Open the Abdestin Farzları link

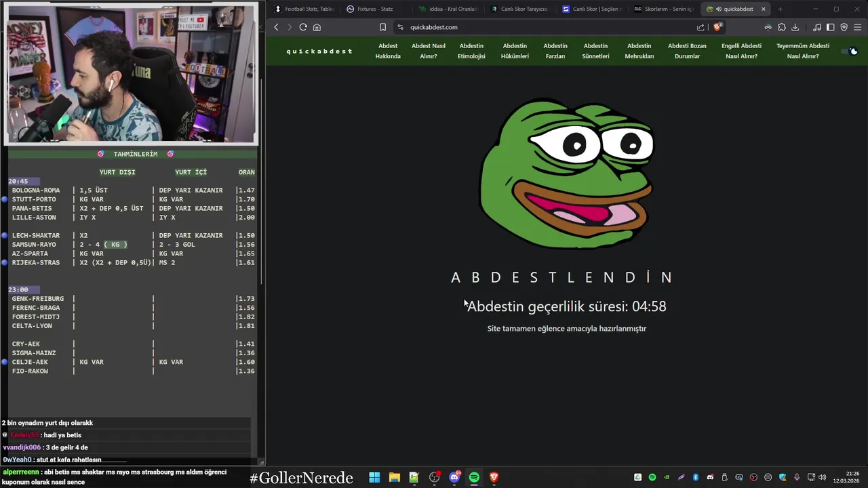tap(555, 51)
